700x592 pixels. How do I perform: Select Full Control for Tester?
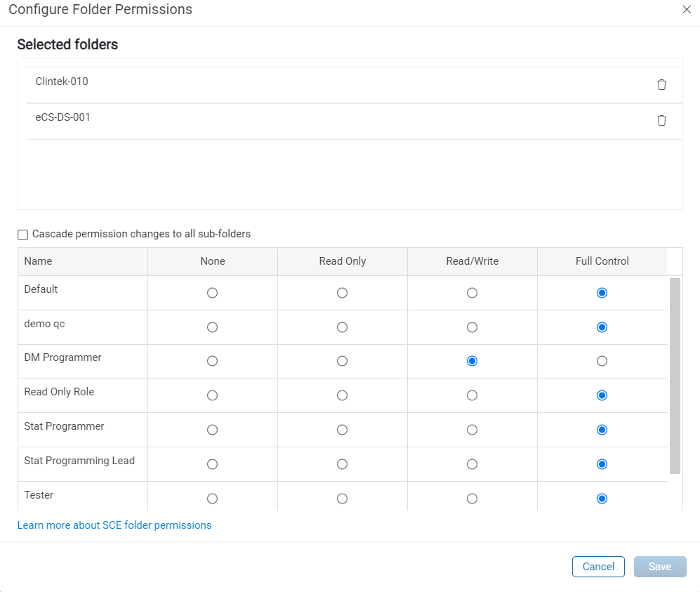602,499
